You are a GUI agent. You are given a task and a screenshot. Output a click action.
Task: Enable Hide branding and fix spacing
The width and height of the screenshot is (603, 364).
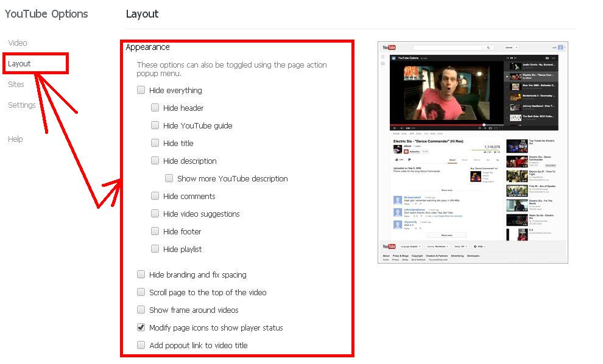(x=141, y=275)
